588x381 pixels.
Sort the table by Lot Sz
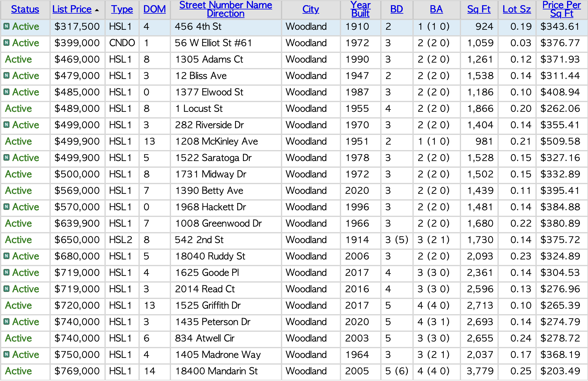click(516, 9)
